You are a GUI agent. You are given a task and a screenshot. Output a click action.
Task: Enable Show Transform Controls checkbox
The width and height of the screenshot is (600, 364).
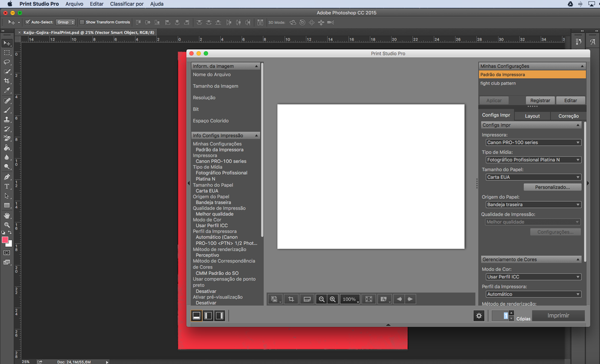tap(82, 22)
